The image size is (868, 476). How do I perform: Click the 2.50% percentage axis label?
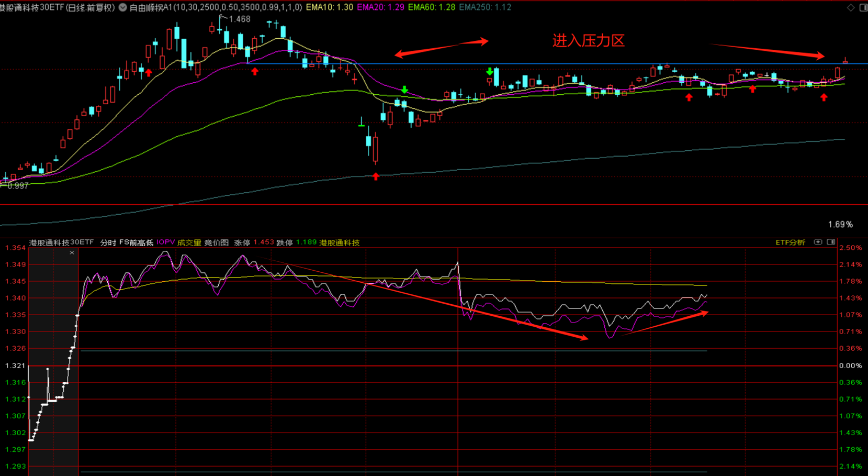tap(851, 248)
